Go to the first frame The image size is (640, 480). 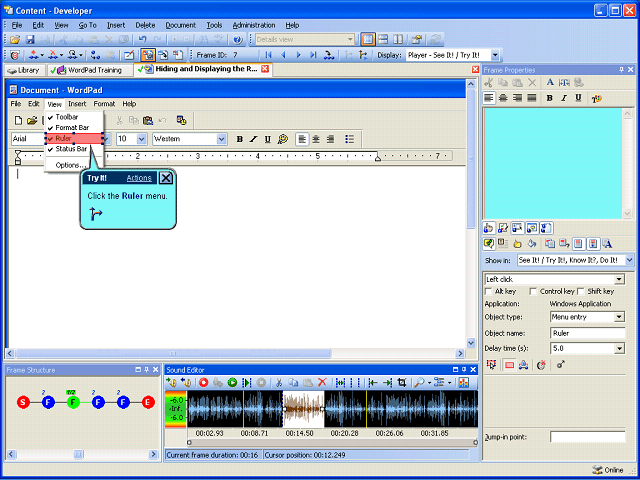(x=268, y=55)
